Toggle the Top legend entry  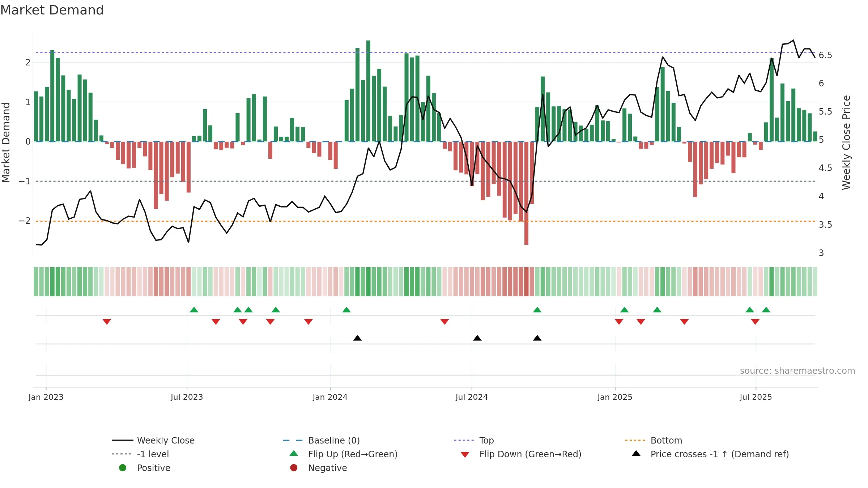tap(474, 440)
